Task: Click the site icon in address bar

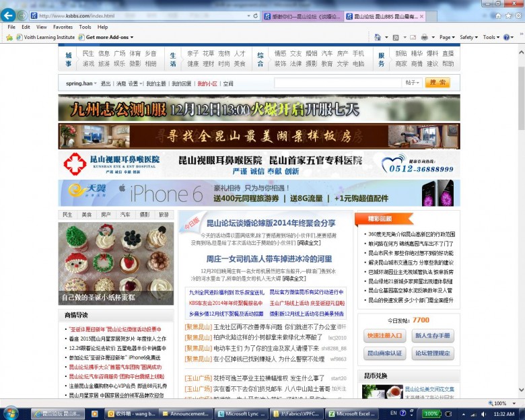Action: [x=34, y=15]
